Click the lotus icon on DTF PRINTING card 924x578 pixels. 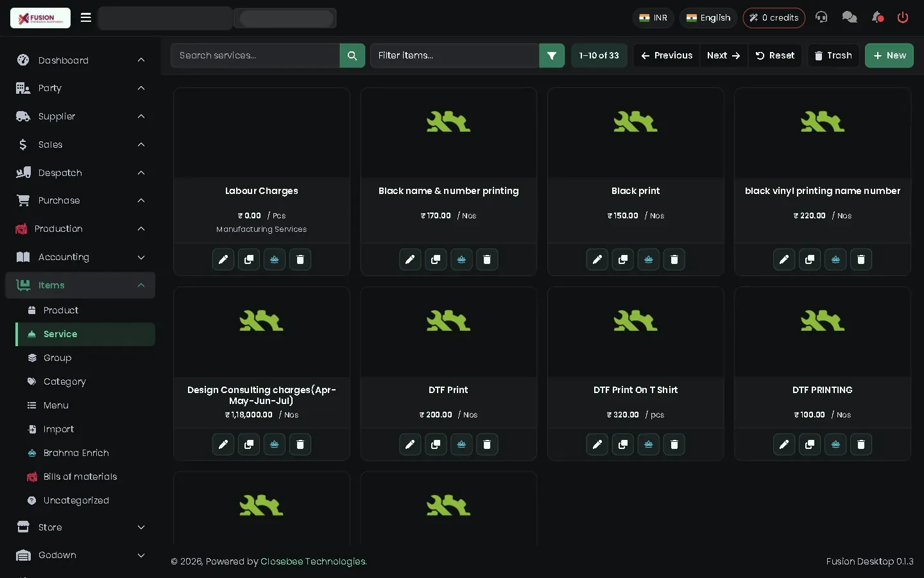tap(835, 444)
